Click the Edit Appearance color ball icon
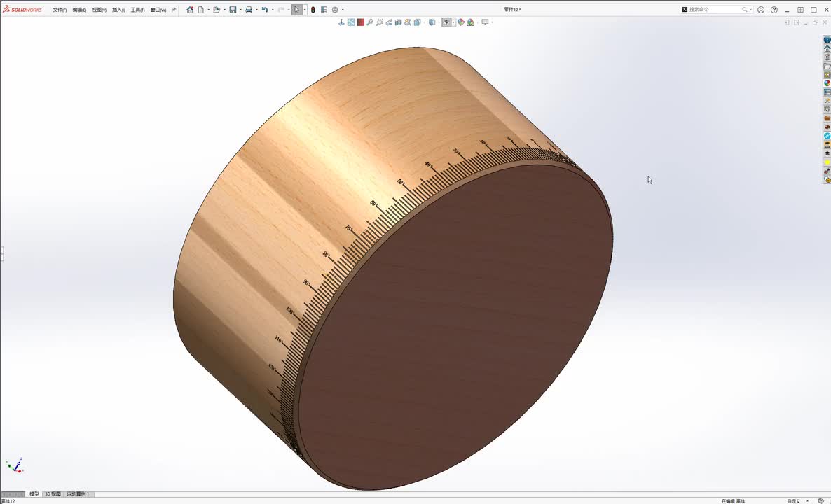The height and width of the screenshot is (504, 831). [461, 22]
